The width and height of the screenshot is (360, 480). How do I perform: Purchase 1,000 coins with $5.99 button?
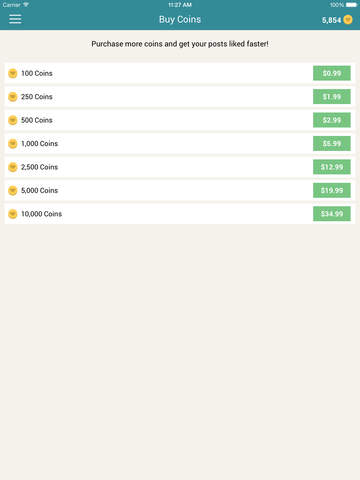[332, 143]
